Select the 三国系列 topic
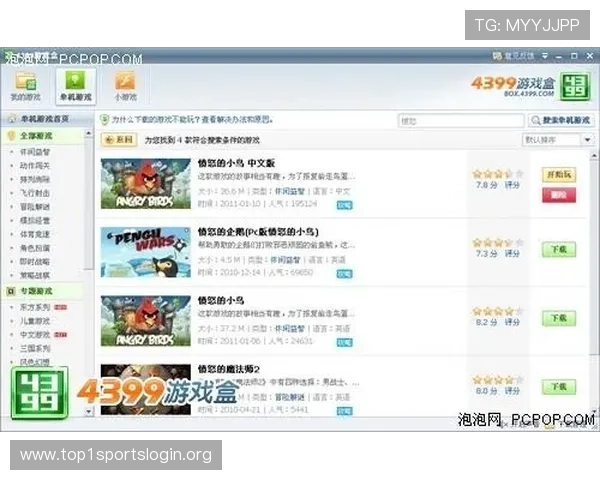Image resolution: width=600 pixels, height=480 pixels. [x=35, y=349]
